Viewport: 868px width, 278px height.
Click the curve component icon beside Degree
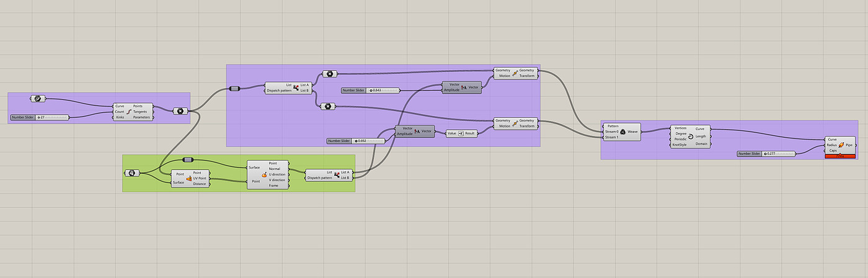pos(691,136)
